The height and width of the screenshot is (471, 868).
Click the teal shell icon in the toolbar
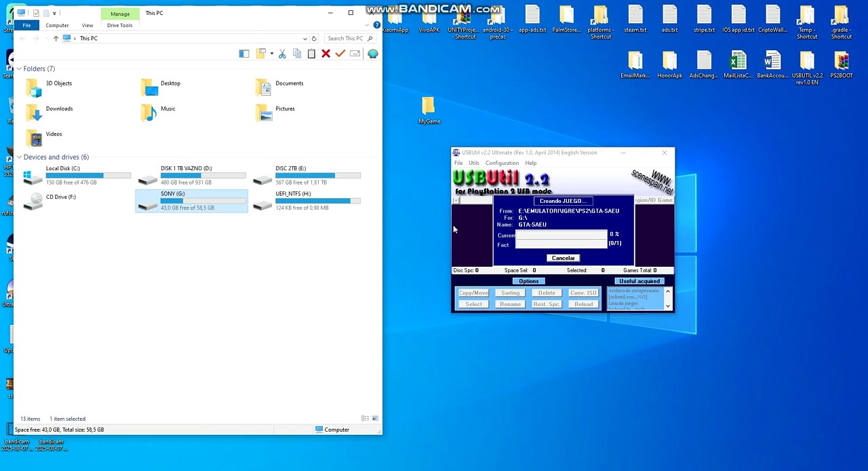click(x=372, y=54)
